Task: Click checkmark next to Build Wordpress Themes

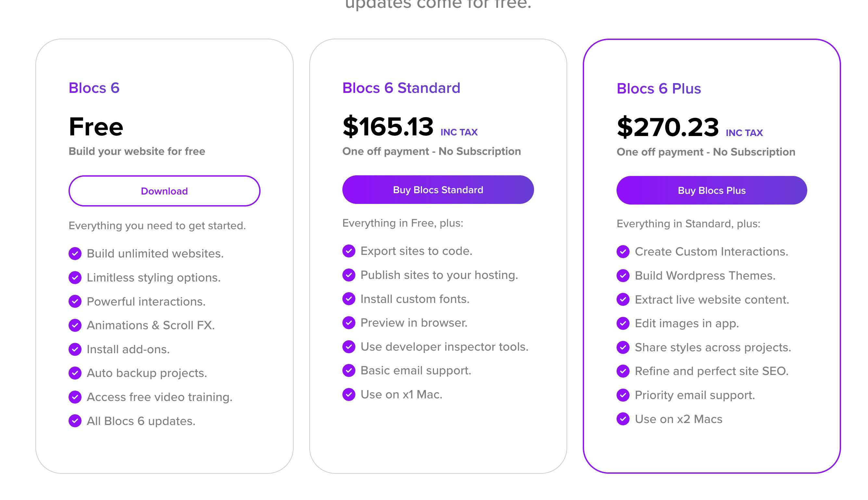Action: [x=623, y=275]
